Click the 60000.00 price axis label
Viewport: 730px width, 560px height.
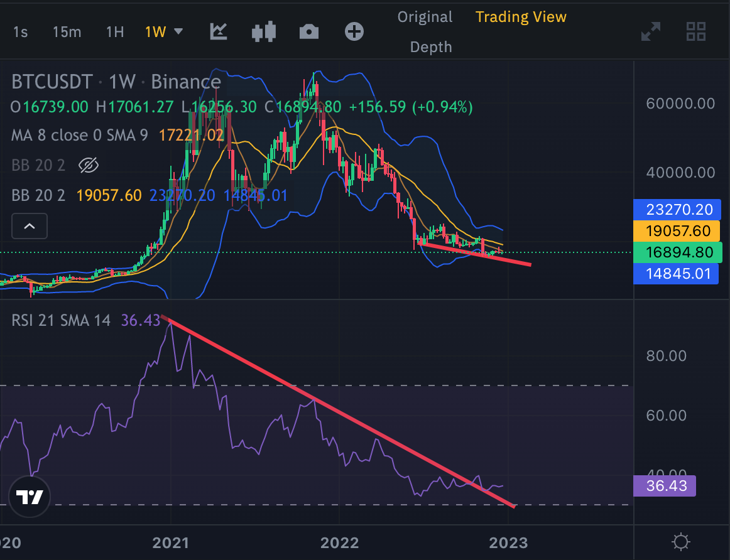(x=680, y=103)
